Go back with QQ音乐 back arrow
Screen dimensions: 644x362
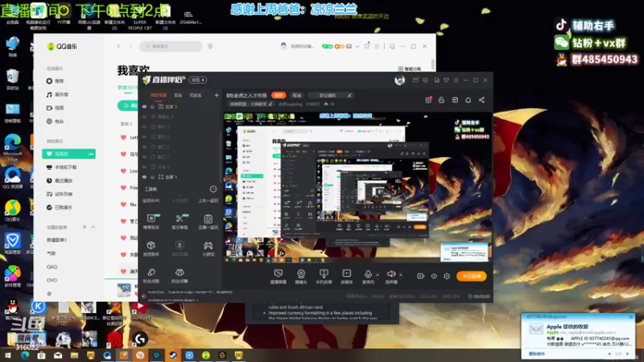pos(118,47)
